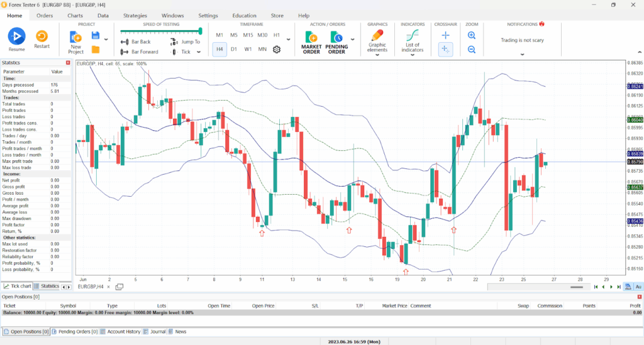Select the active H4 timeframe
The width and height of the screenshot is (644, 345).
click(x=219, y=49)
